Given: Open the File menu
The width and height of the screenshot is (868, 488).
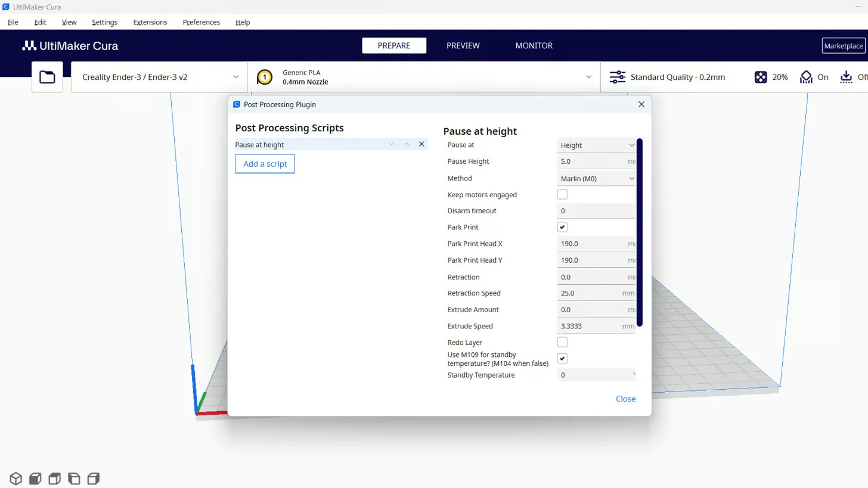Looking at the screenshot, I should click(13, 22).
